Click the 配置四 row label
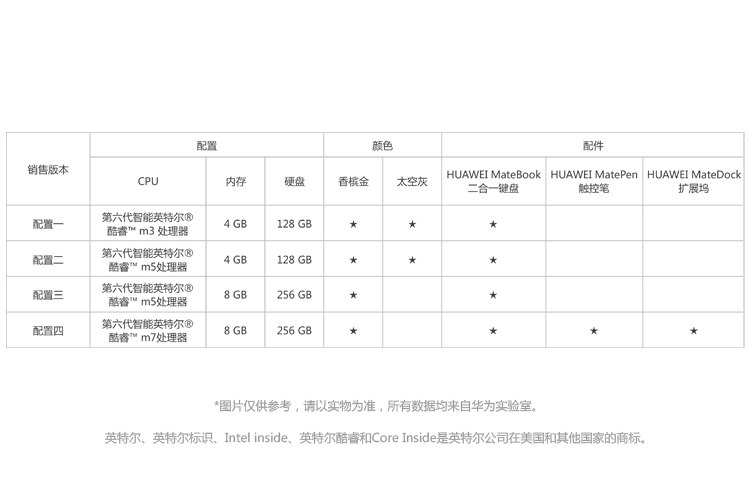750x482 pixels. pyautogui.click(x=48, y=330)
